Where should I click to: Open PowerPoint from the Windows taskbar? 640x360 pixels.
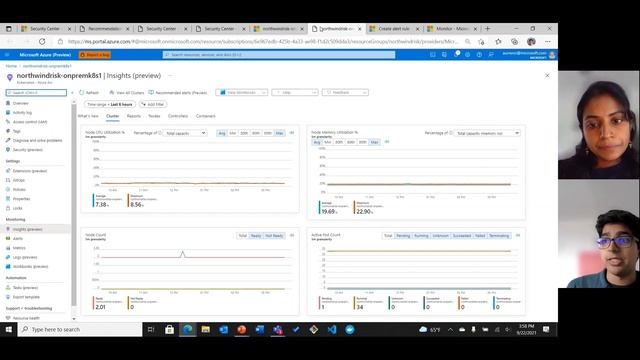point(242,329)
